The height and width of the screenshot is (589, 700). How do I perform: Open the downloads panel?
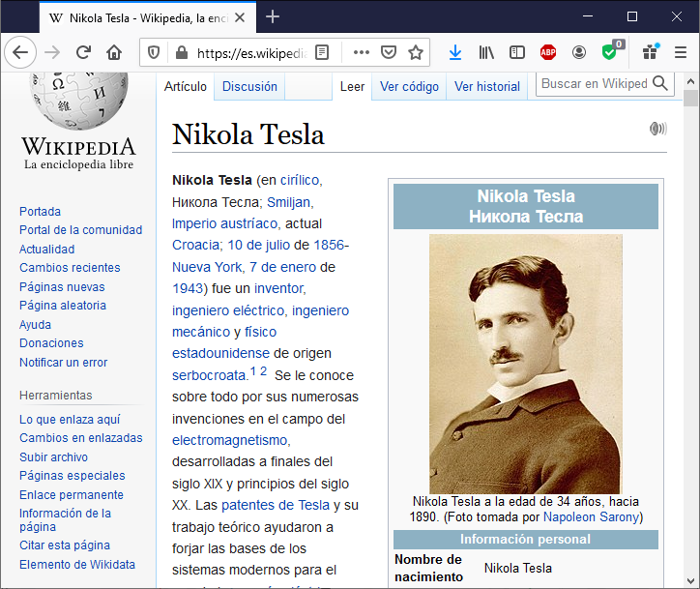[x=455, y=52]
